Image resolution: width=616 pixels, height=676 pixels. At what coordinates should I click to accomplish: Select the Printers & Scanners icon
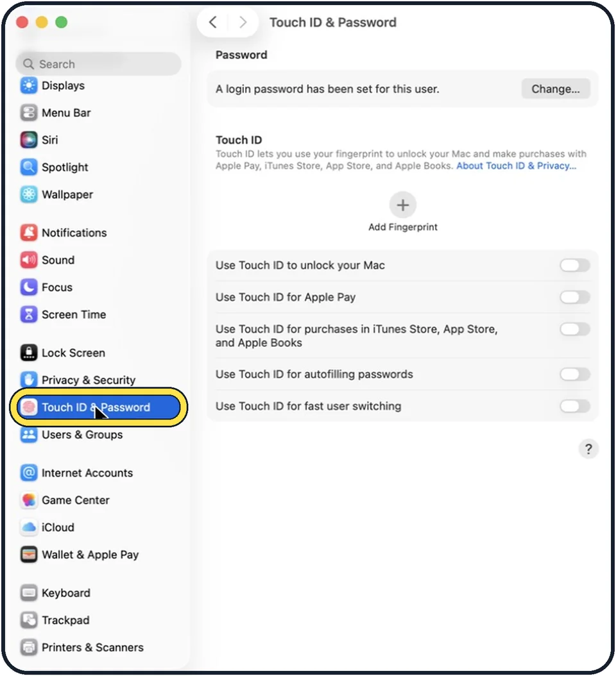coord(29,647)
